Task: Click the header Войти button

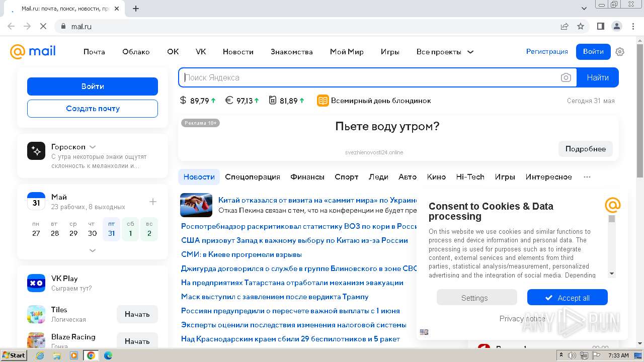Action: [593, 52]
